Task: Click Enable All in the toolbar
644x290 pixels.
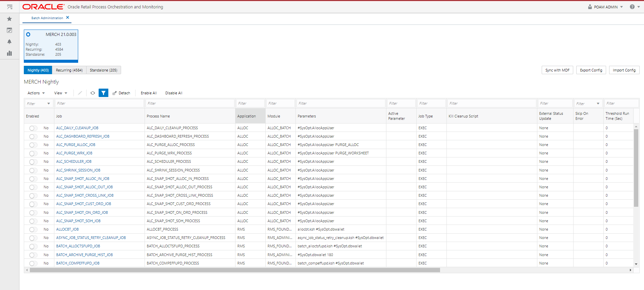Action: tap(149, 93)
